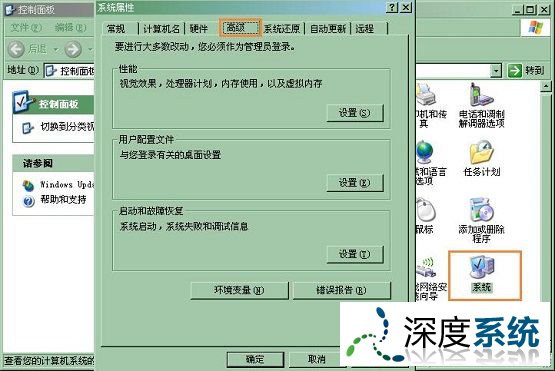Screen dimensions: 555x371
Task: Switch to the 硬件 tab
Action: 198,28
